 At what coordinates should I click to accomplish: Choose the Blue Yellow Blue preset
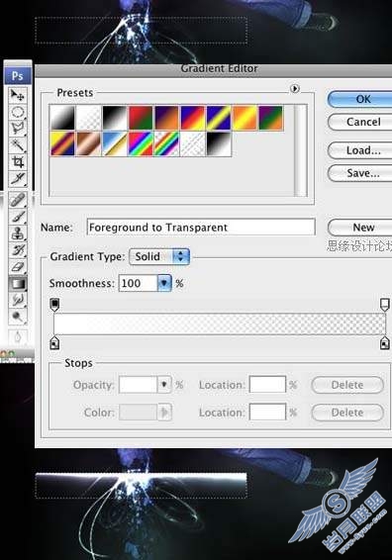pyautogui.click(x=219, y=118)
